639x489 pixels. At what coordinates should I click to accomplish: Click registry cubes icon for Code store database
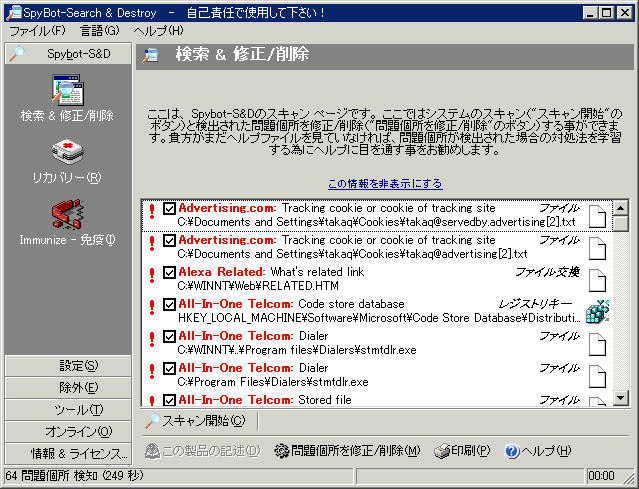pos(597,312)
